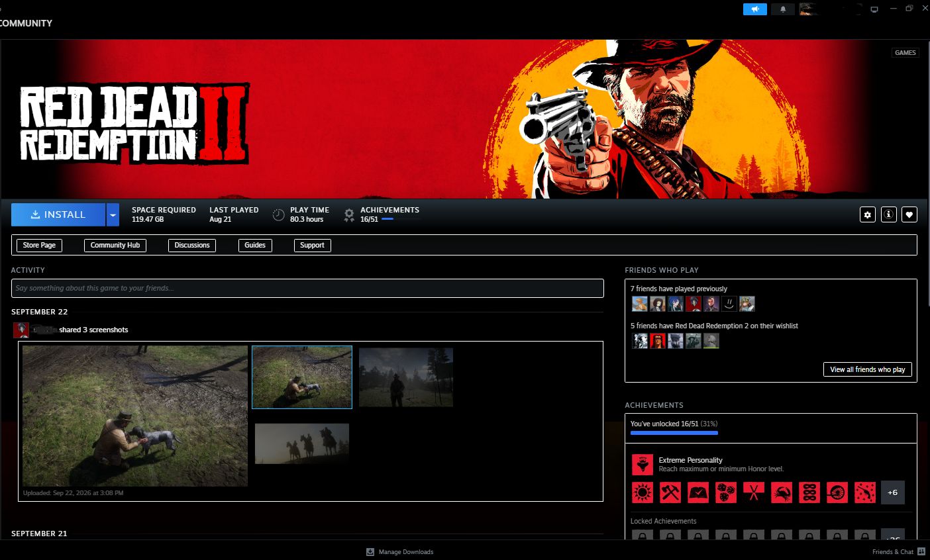Expand the +6 more unlocked achievements
The image size is (930, 560).
click(x=893, y=492)
